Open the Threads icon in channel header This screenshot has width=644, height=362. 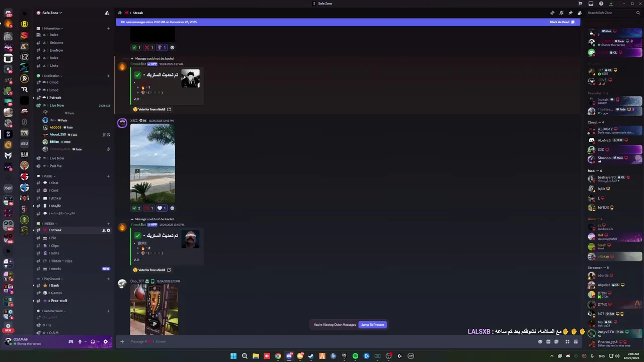tap(552, 13)
